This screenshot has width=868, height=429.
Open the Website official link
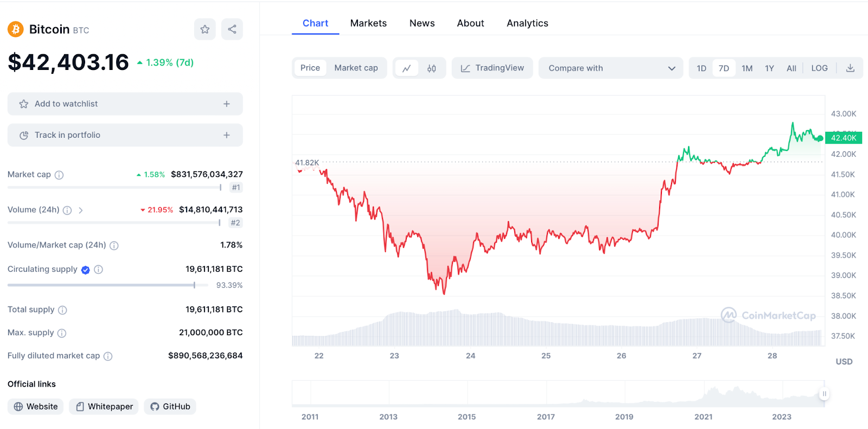click(x=36, y=407)
